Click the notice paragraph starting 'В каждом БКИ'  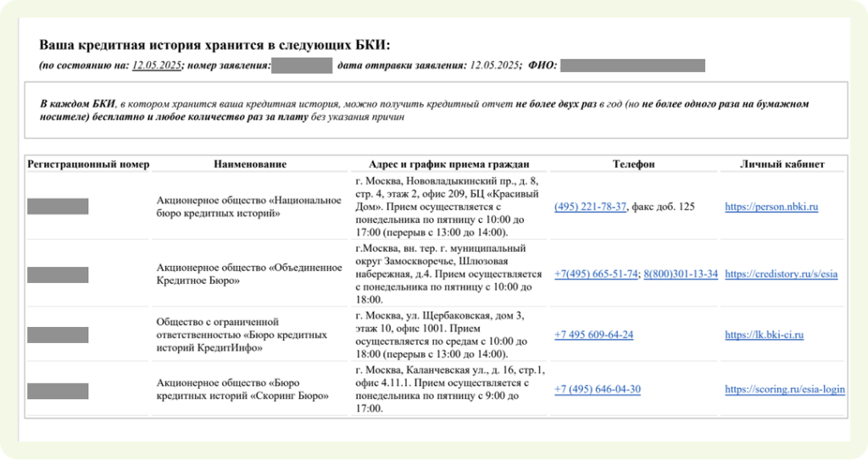click(x=424, y=110)
